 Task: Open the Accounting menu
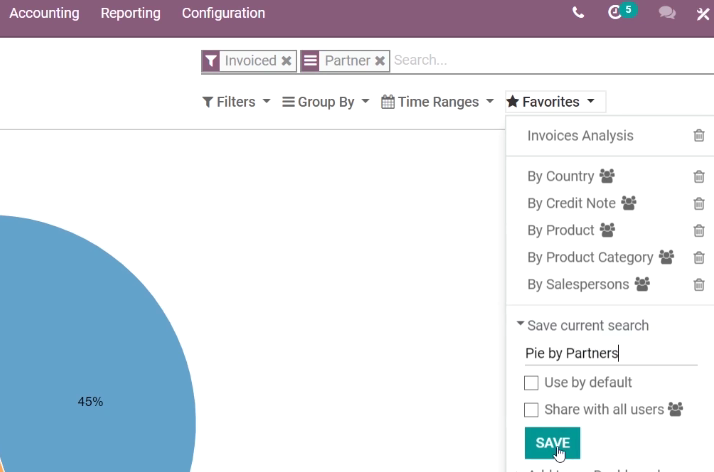[44, 13]
